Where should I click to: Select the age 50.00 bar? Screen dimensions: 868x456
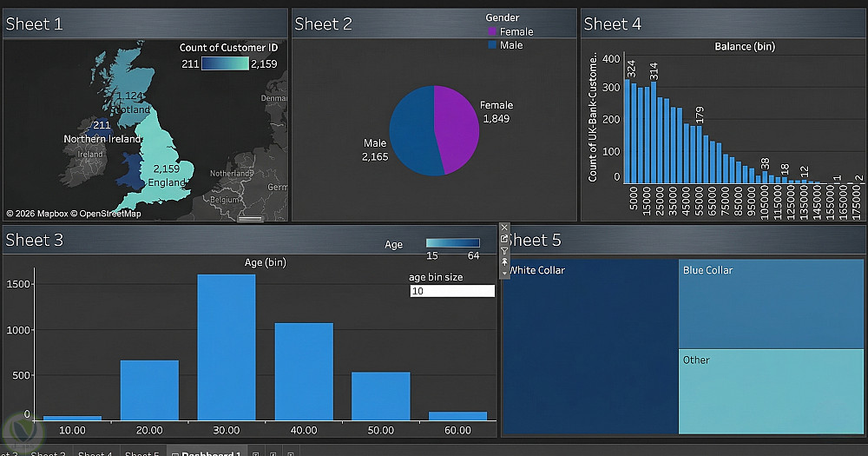(x=381, y=395)
